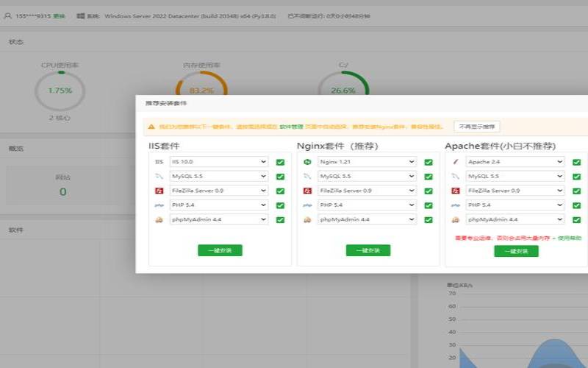Uncheck Nginx 1.21 checkbox
The height and width of the screenshot is (368, 588).
click(x=429, y=162)
